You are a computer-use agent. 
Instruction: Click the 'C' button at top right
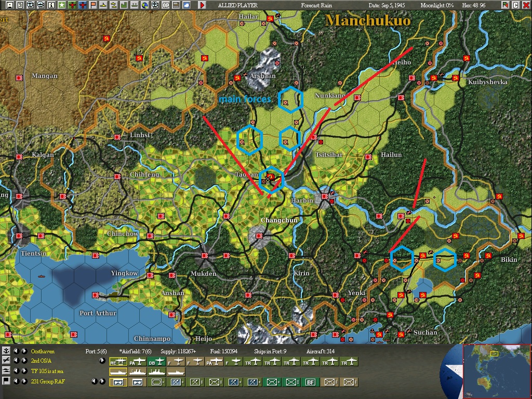516,5
